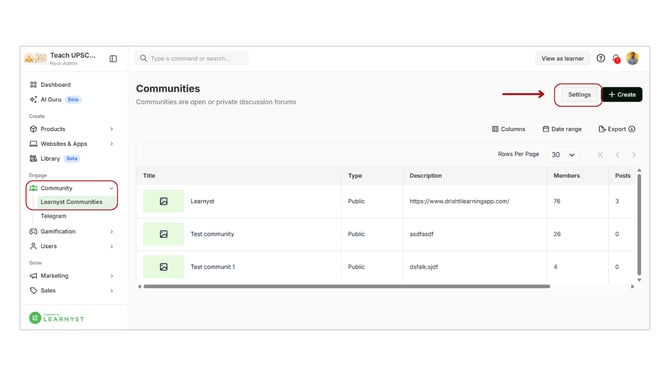The height and width of the screenshot is (376, 670).
Task: Click the Create community button
Action: point(622,94)
